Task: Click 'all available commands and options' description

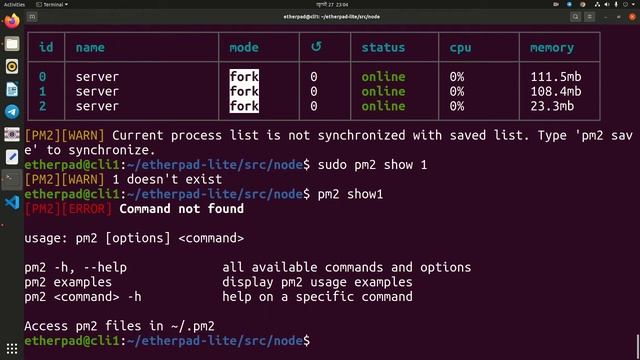Action: click(x=347, y=267)
